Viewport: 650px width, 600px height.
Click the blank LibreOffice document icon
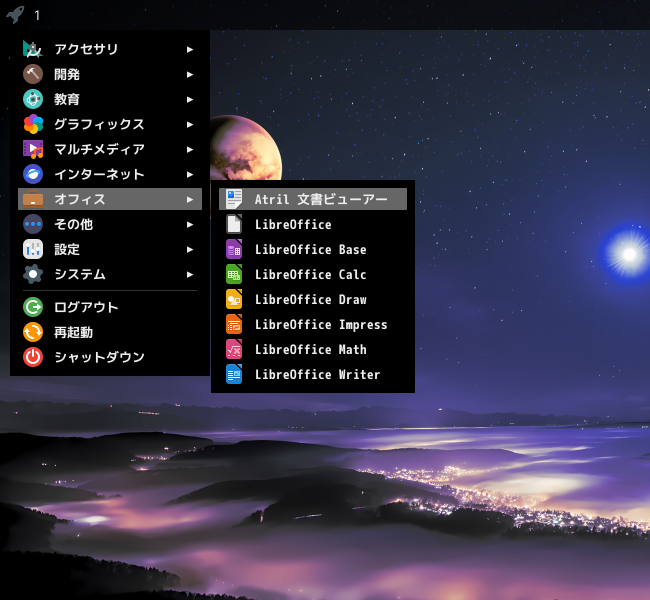234,224
